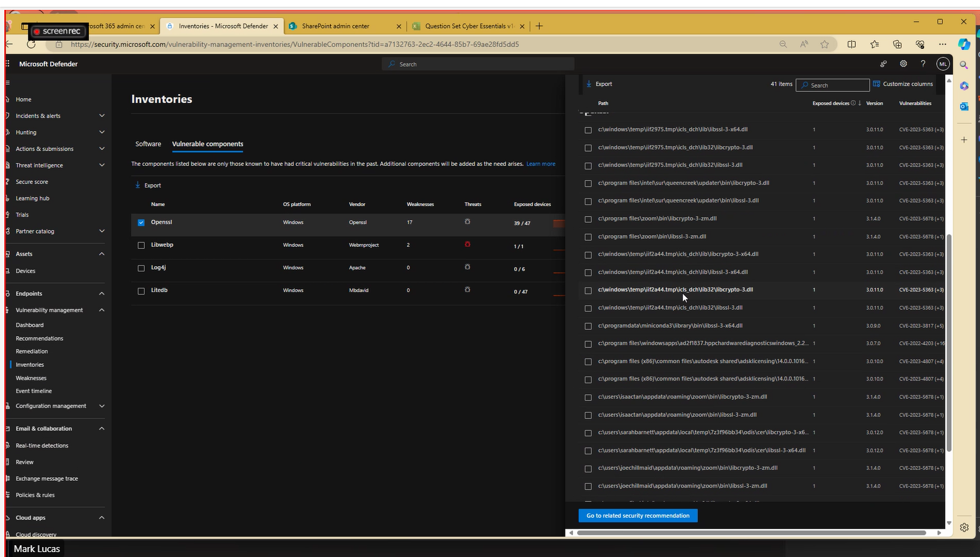Click Customize columns in flyout panel
980x557 pixels.
point(903,84)
